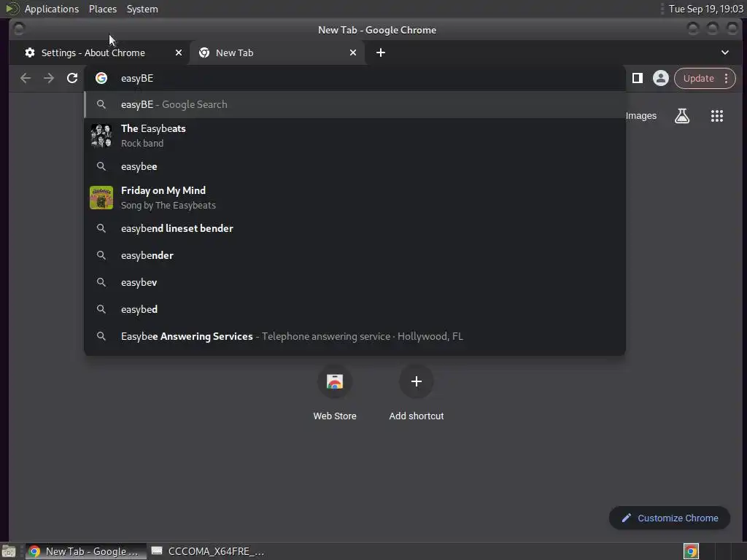Click the Applications menu logo icon in the top panel
The width and height of the screenshot is (747, 560).
[x=12, y=9]
